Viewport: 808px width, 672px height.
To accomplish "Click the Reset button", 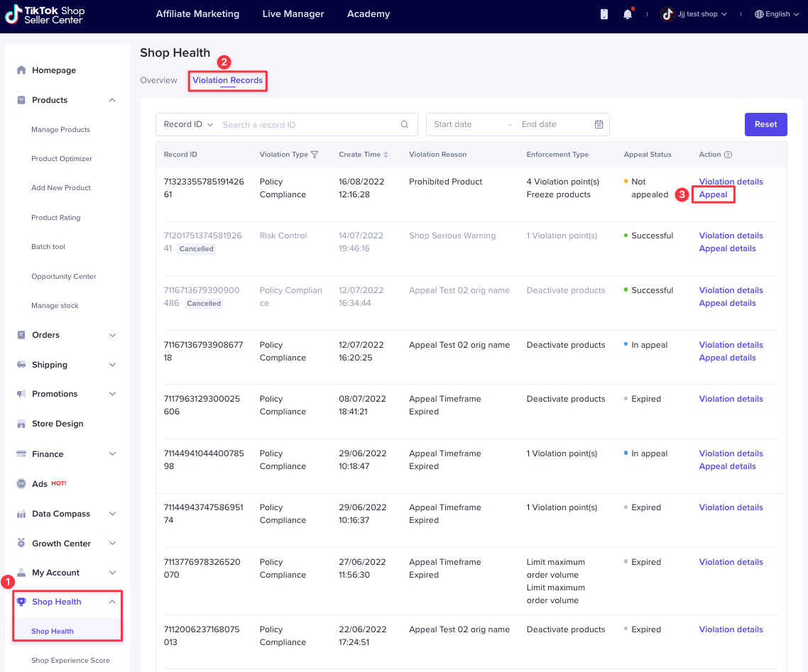I will 765,124.
